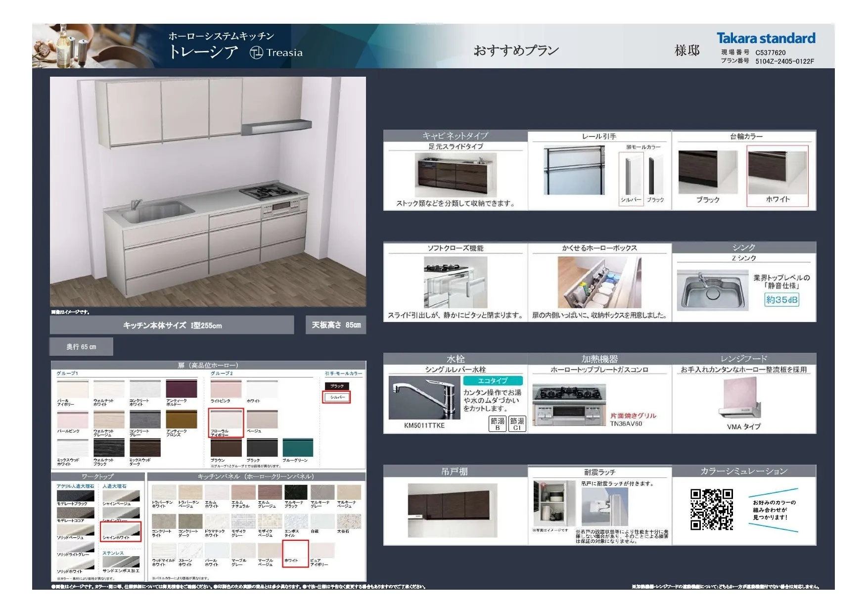This screenshot has width=868, height=614.
Task: Click the キャビネットタイプ section header
Action: pyautogui.click(x=455, y=136)
